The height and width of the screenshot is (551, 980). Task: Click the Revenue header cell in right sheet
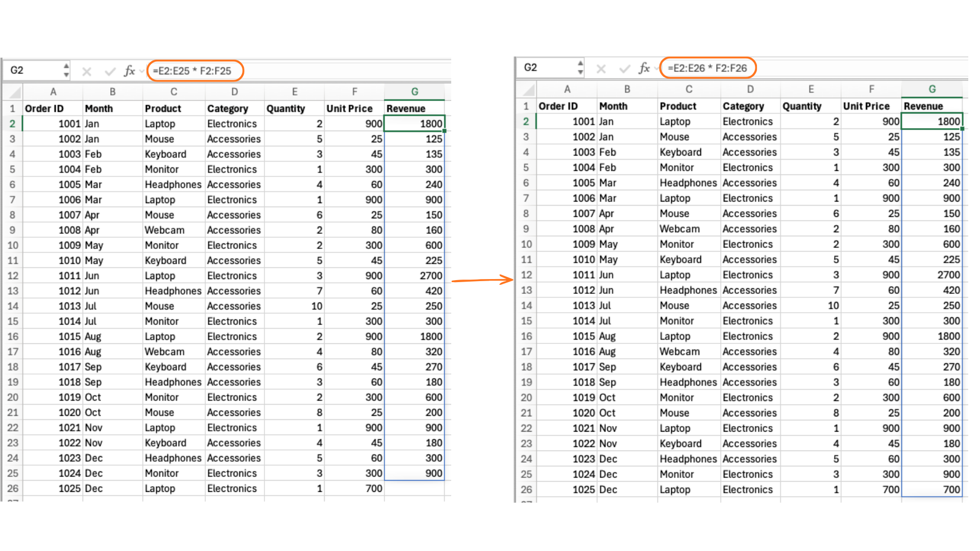[931, 106]
